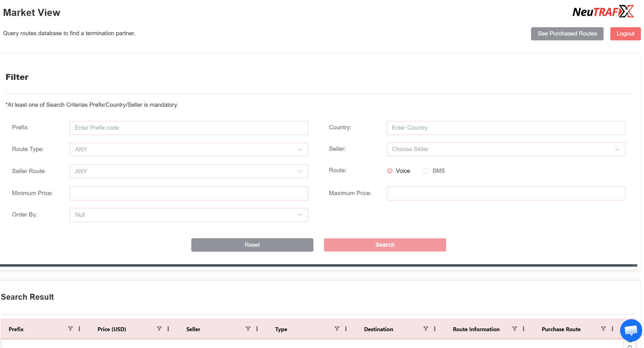Screen dimensions: 644x348
Task: Open See Purchased Routes
Action: point(567,34)
